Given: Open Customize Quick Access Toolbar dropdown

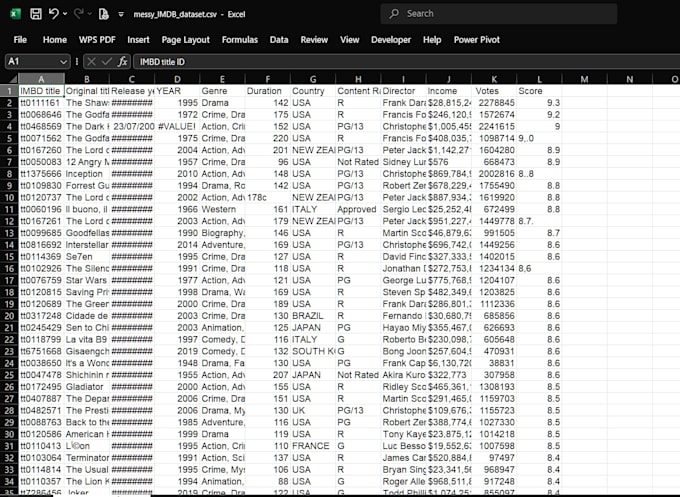Looking at the screenshot, I should (x=121, y=14).
